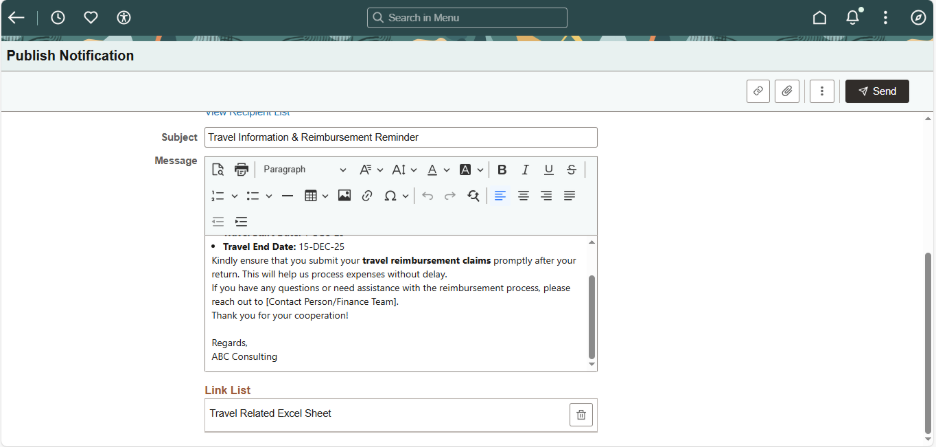Click the preview document icon
The image size is (936, 447).
coord(218,170)
